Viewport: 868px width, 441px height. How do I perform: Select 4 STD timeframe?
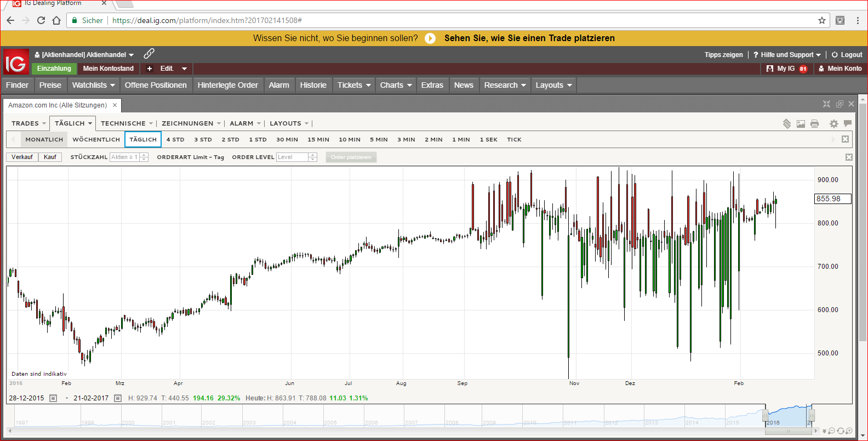[175, 139]
